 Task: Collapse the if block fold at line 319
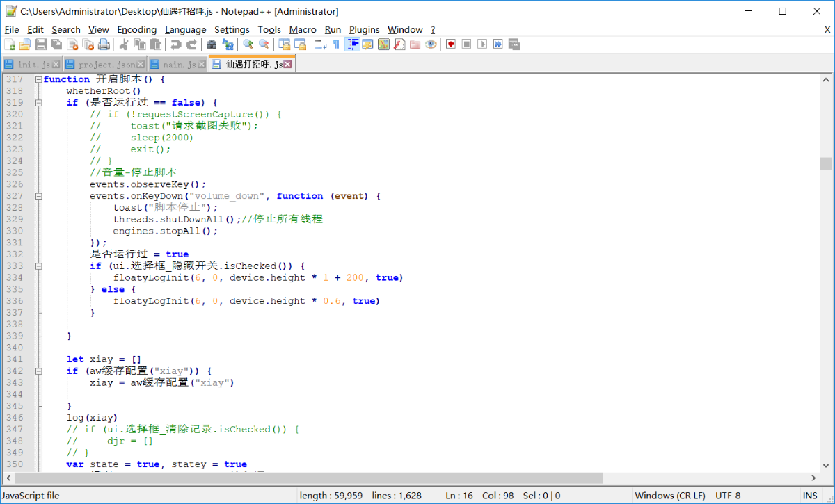pyautogui.click(x=39, y=103)
